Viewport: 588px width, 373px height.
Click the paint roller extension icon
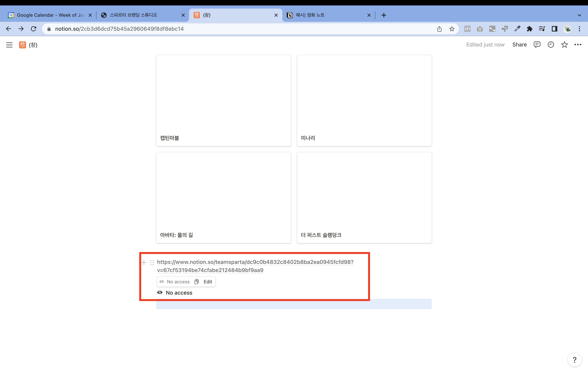(x=505, y=29)
